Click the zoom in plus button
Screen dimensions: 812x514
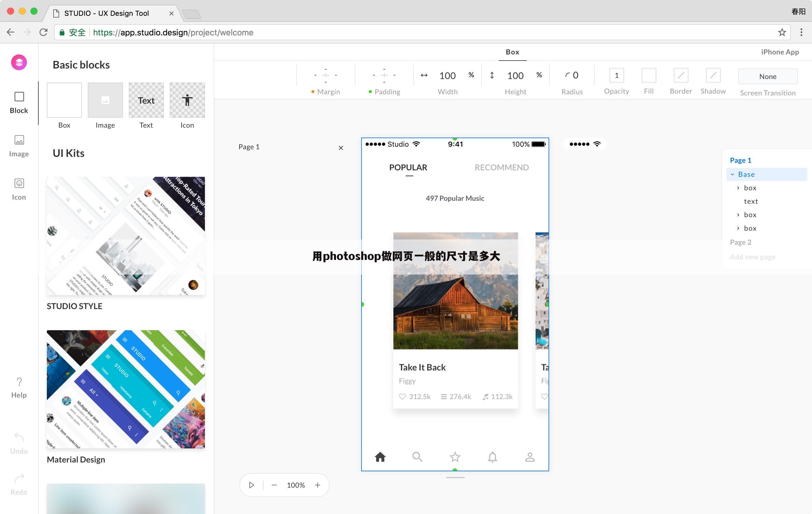tap(317, 485)
